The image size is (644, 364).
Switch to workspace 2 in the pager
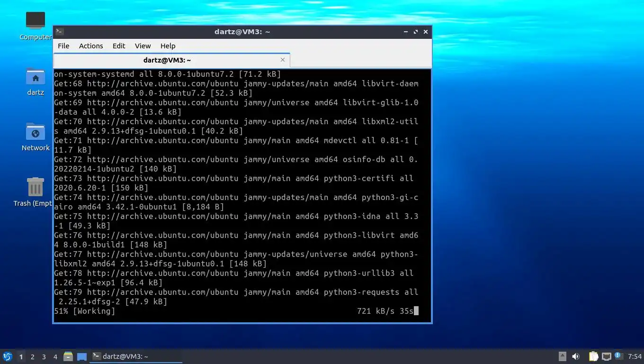[x=32, y=356]
